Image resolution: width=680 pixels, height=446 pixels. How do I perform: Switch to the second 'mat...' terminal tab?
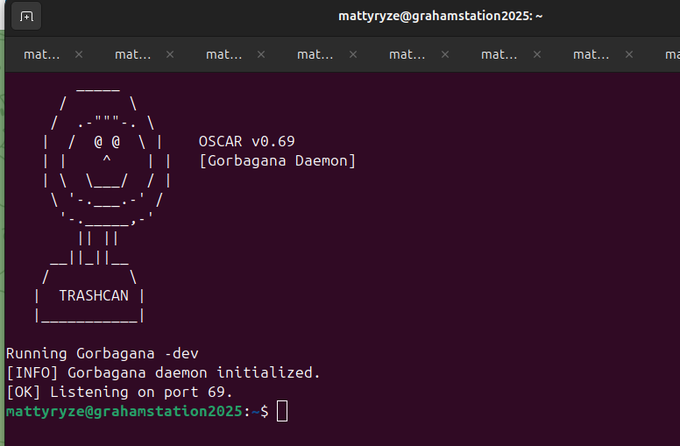pyautogui.click(x=133, y=55)
